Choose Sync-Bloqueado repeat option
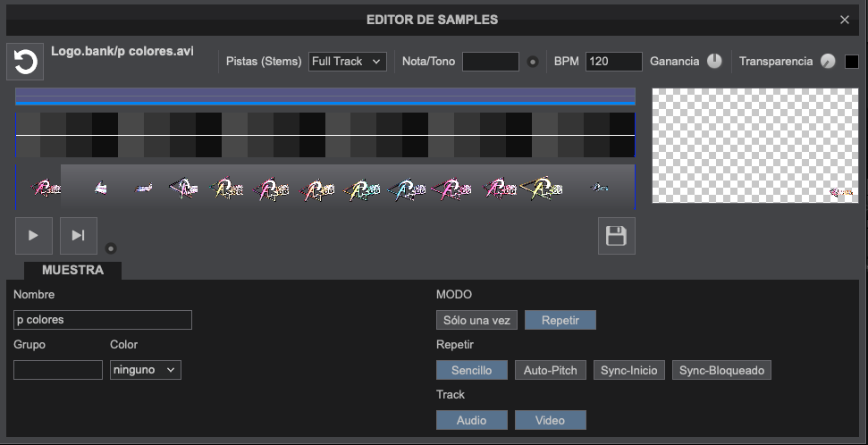 721,370
